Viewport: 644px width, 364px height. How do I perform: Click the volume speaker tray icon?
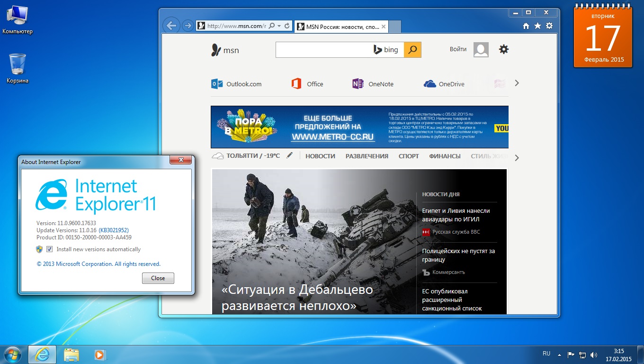click(594, 355)
